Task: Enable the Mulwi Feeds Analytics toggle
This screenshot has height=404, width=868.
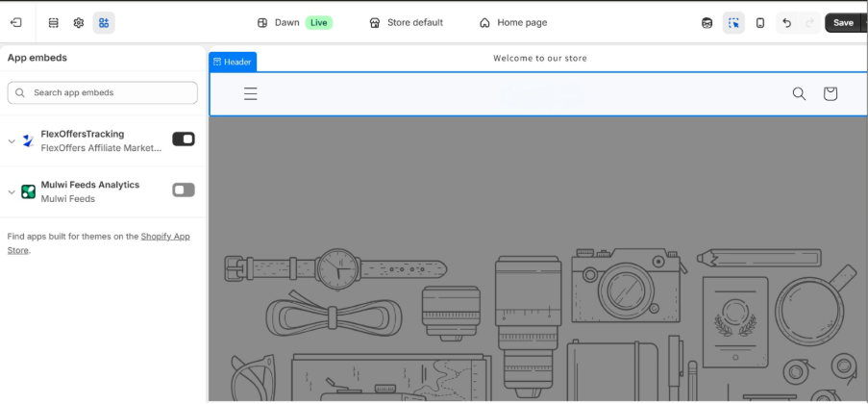Action: (x=184, y=190)
